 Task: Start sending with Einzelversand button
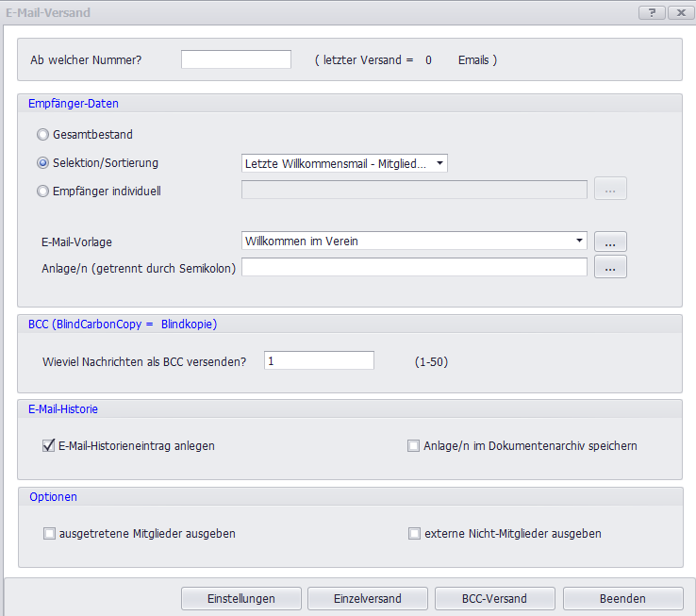coord(368,598)
